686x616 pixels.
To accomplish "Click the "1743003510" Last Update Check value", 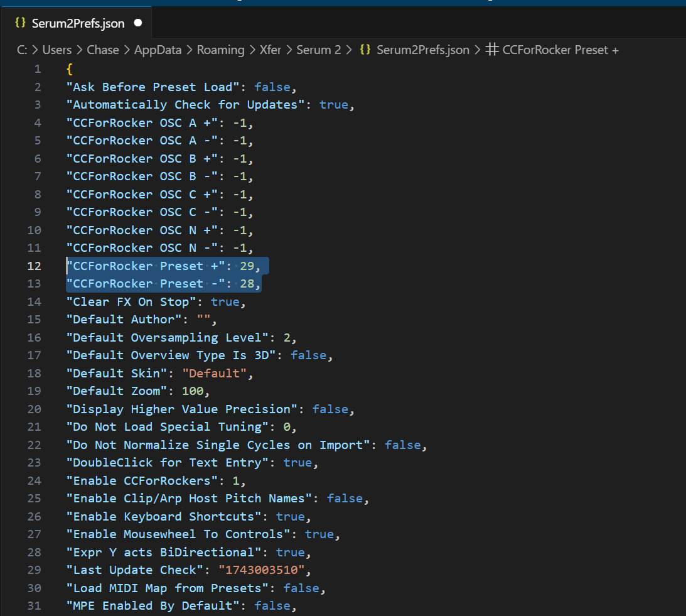I will 262,570.
